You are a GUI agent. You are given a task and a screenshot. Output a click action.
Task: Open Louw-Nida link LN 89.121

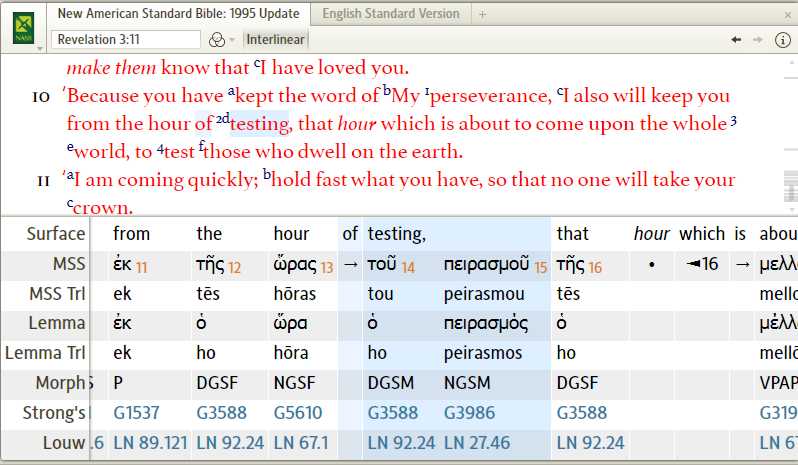point(150,443)
